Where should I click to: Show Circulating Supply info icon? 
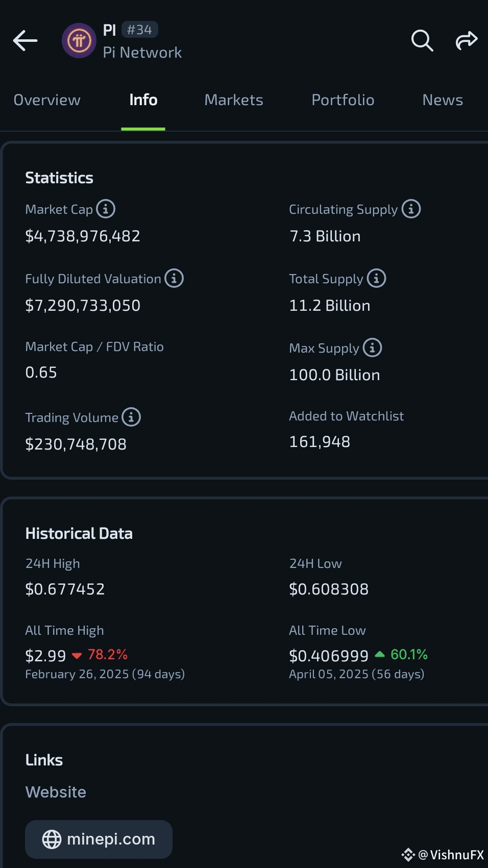pyautogui.click(x=411, y=209)
